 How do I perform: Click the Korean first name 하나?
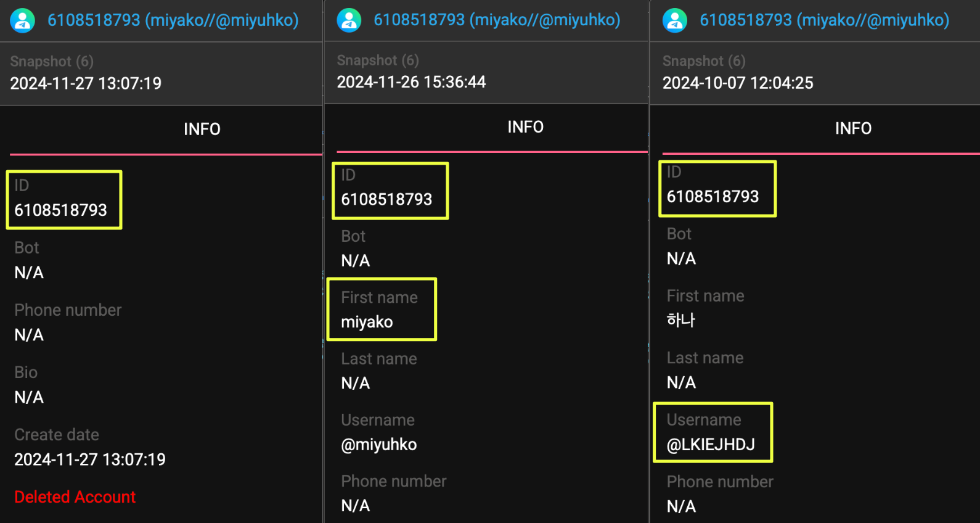point(681,320)
